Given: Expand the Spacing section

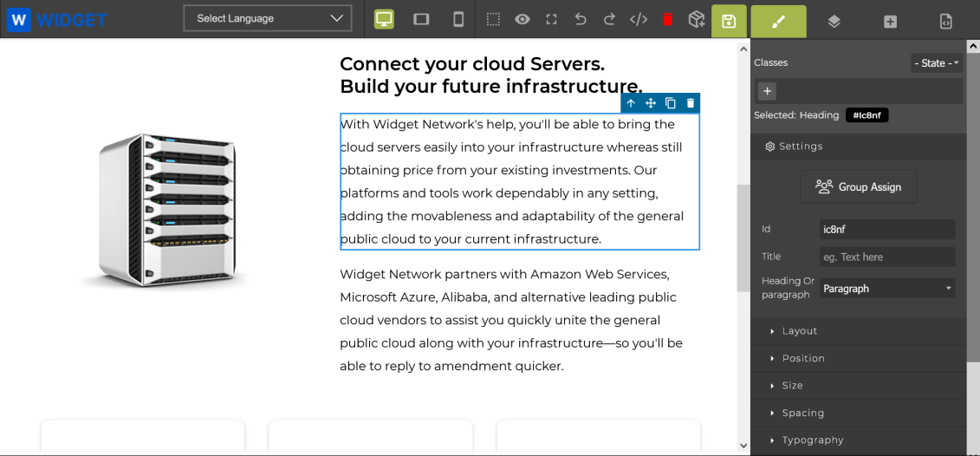Looking at the screenshot, I should pyautogui.click(x=859, y=413).
